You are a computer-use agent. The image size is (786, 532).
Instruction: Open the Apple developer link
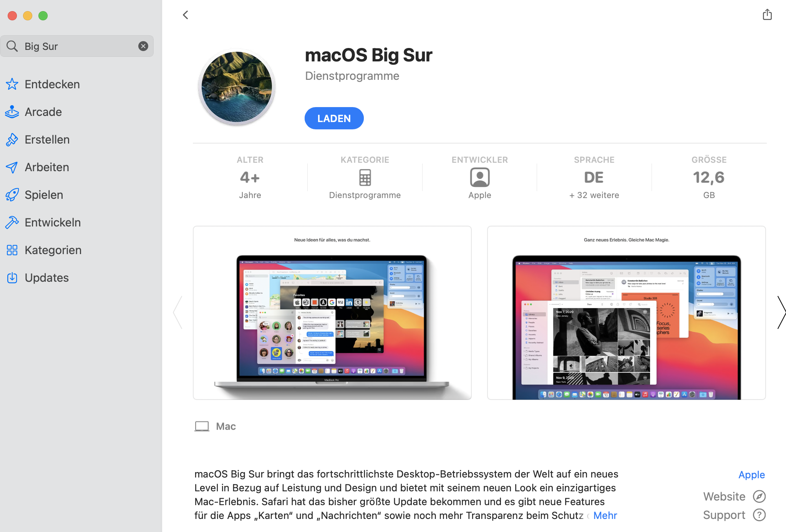pyautogui.click(x=751, y=475)
